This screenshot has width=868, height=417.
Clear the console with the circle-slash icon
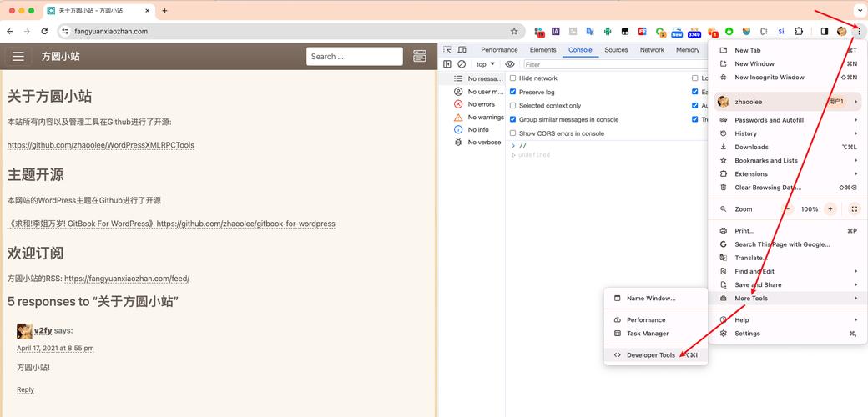click(462, 64)
